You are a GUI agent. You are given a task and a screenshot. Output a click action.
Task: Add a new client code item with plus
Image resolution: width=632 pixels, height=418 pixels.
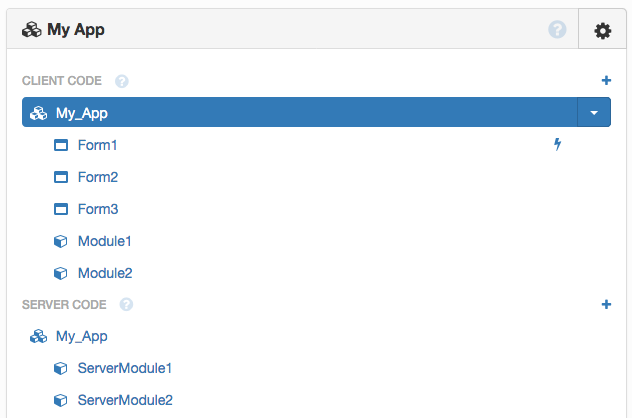pyautogui.click(x=606, y=80)
